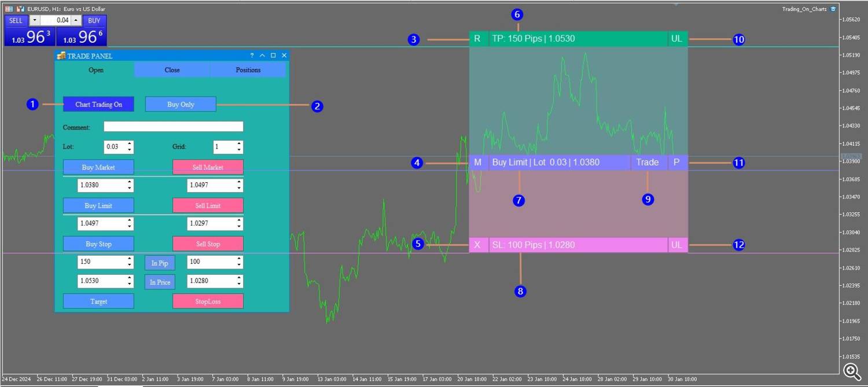Click the P button on order line
The width and height of the screenshot is (868, 387).
pos(678,163)
